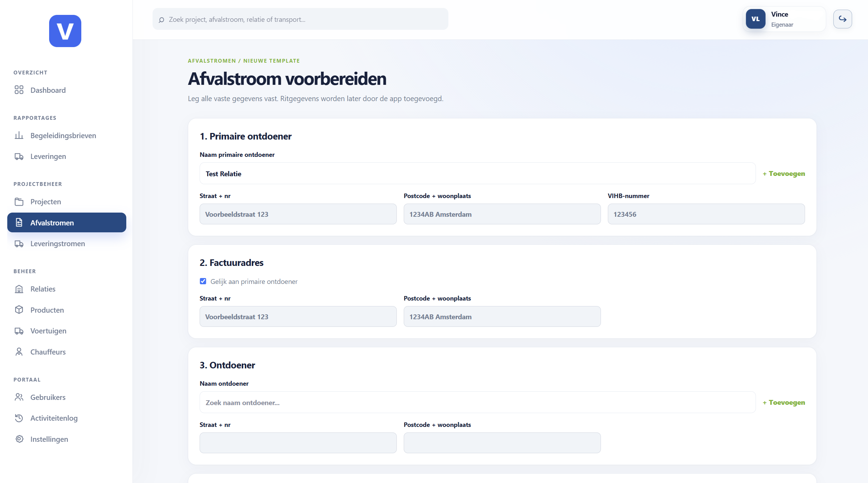This screenshot has width=868, height=483.
Task: Click the Instellingen gear icon
Action: pos(19,439)
